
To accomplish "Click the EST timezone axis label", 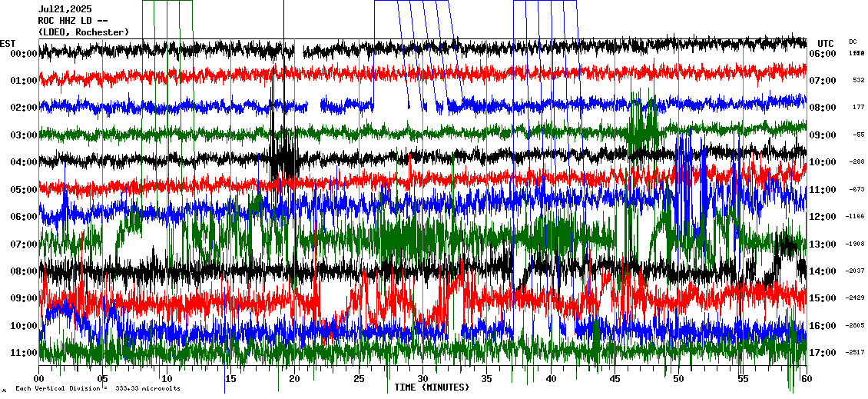I will [x=8, y=43].
